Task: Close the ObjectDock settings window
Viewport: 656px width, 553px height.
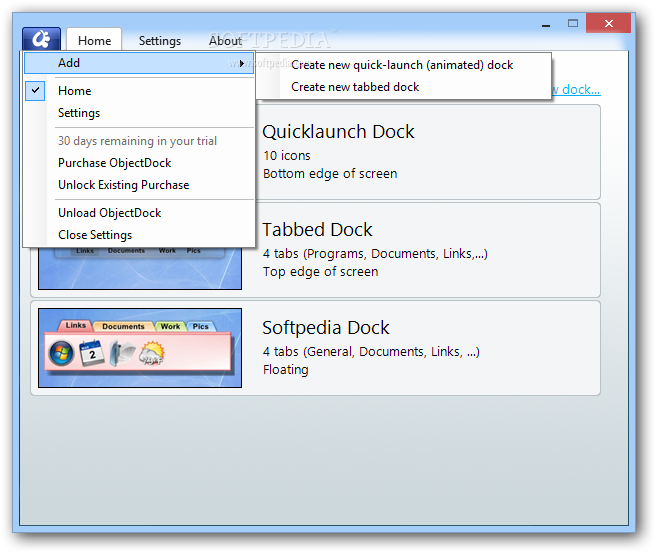Action: point(609,23)
